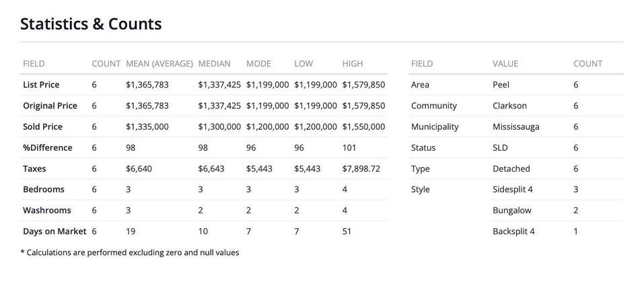Click the MEAN (AVERAGE) column header
The height and width of the screenshot is (286, 644).
coord(159,64)
